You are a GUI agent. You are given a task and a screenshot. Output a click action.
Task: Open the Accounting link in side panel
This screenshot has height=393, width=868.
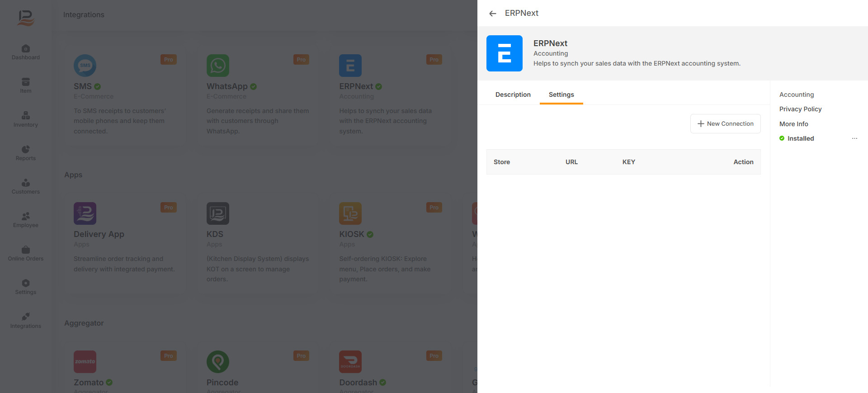797,95
